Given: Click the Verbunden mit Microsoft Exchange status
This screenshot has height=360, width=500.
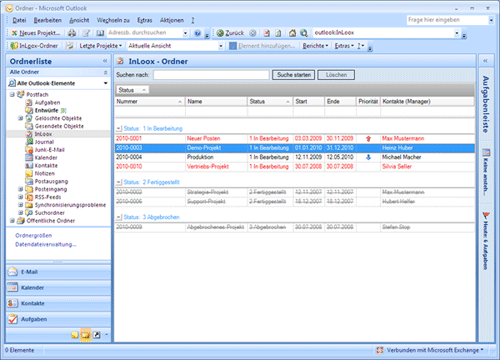Looking at the screenshot, I should (x=430, y=350).
